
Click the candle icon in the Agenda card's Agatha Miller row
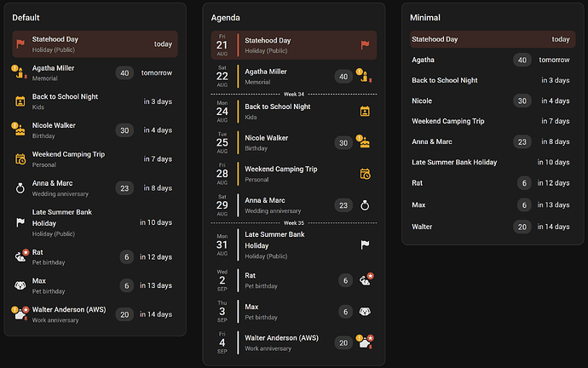click(365, 77)
